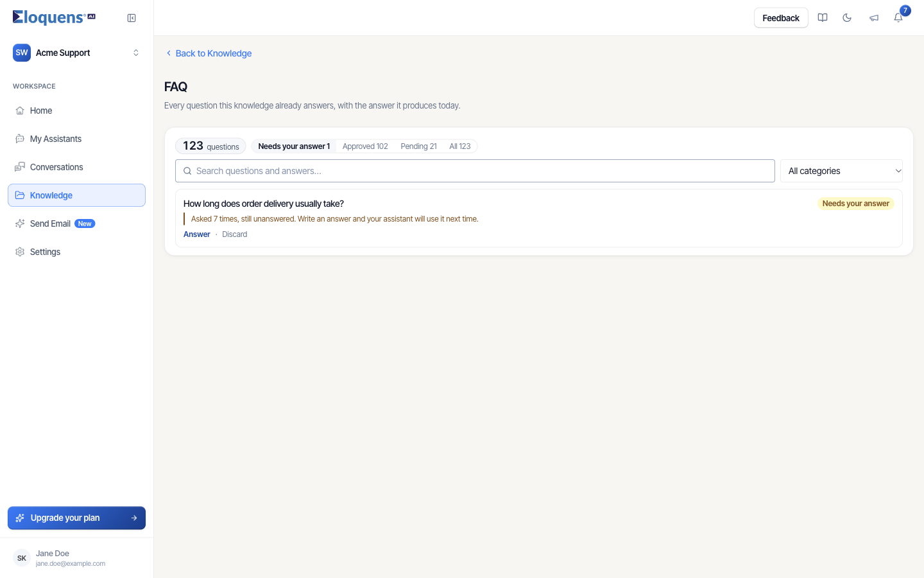Click the New badge beside Send Email
The image size is (924, 578).
85,223
